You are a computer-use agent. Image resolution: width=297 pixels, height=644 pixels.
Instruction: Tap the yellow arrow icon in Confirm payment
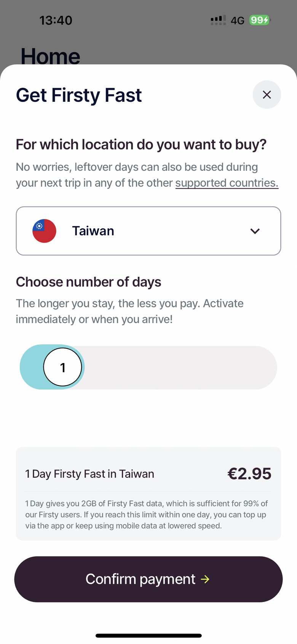point(205,580)
